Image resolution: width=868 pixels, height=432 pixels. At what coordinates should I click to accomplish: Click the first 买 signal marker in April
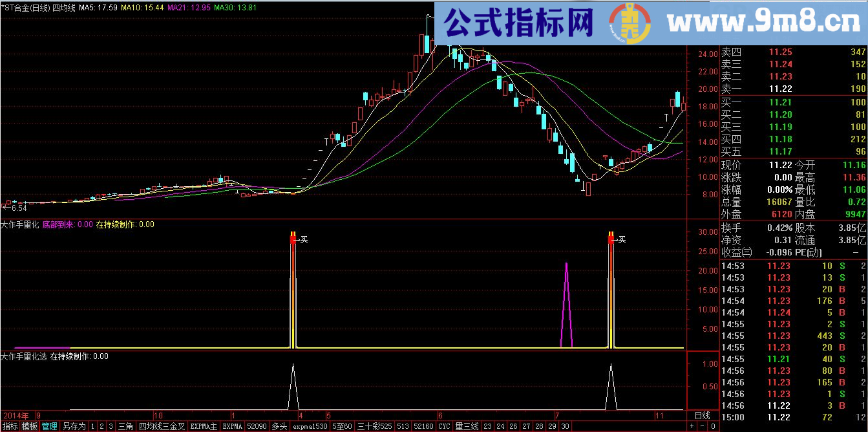click(x=304, y=239)
